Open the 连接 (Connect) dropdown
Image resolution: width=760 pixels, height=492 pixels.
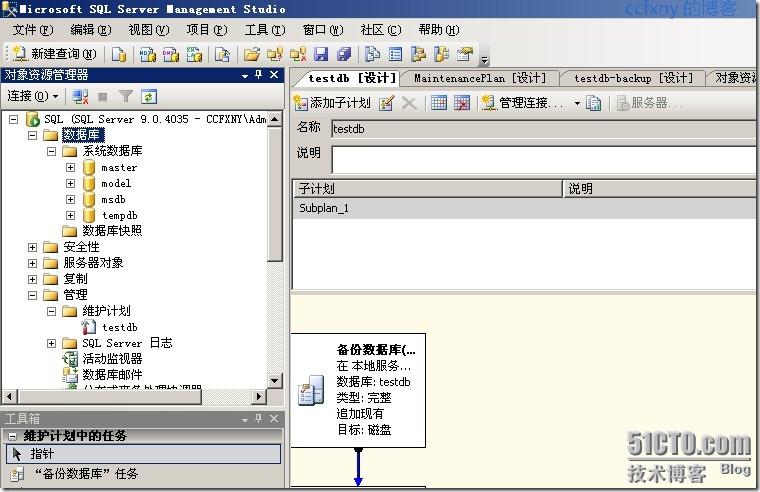[33, 96]
